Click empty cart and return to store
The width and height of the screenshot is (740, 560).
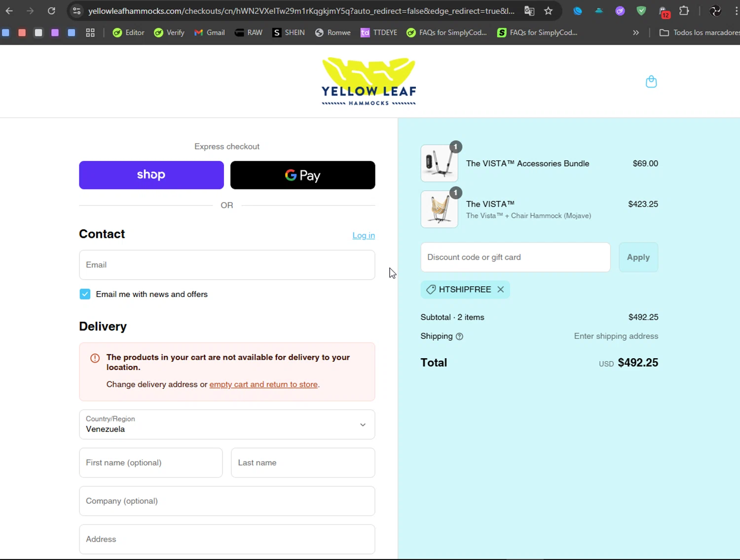[263, 384]
